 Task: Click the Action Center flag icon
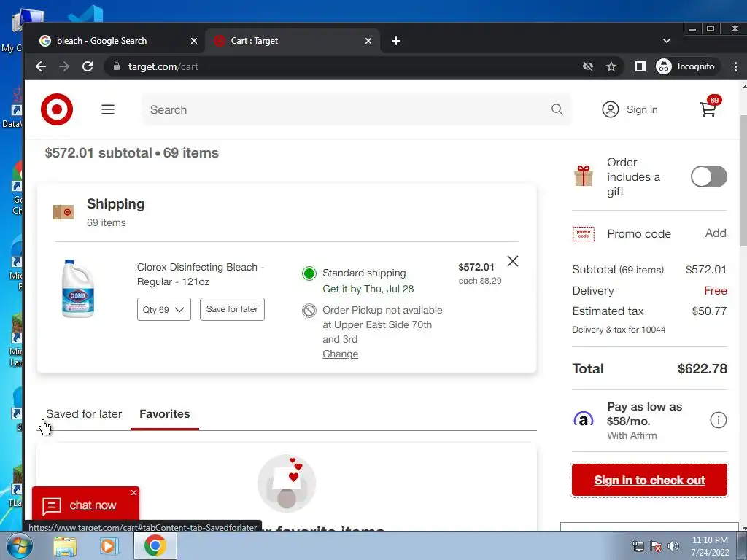click(656, 546)
